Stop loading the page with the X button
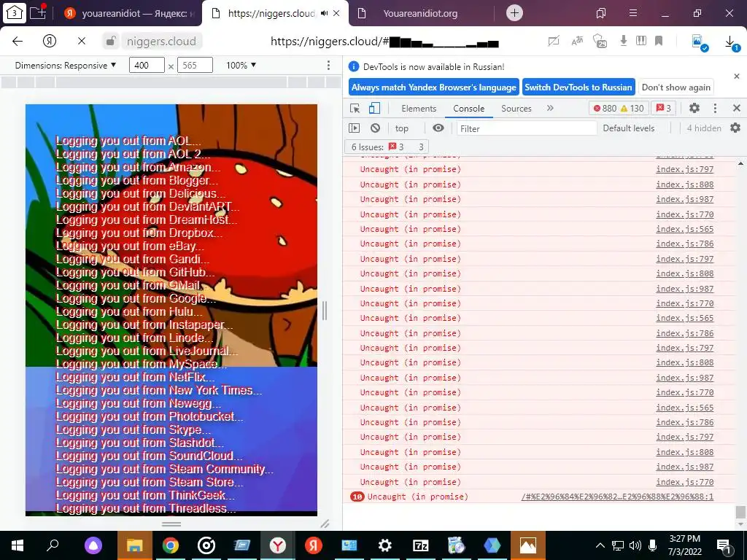The image size is (747, 560). (82, 41)
